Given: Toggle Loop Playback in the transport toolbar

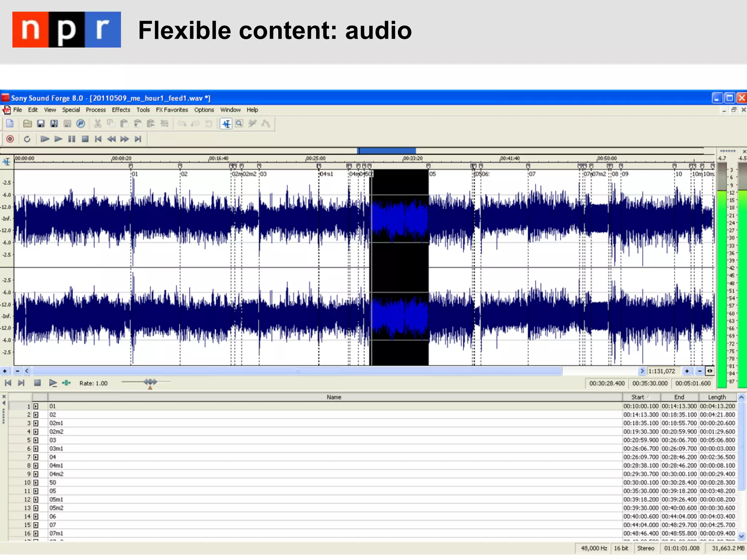Looking at the screenshot, I should [27, 139].
